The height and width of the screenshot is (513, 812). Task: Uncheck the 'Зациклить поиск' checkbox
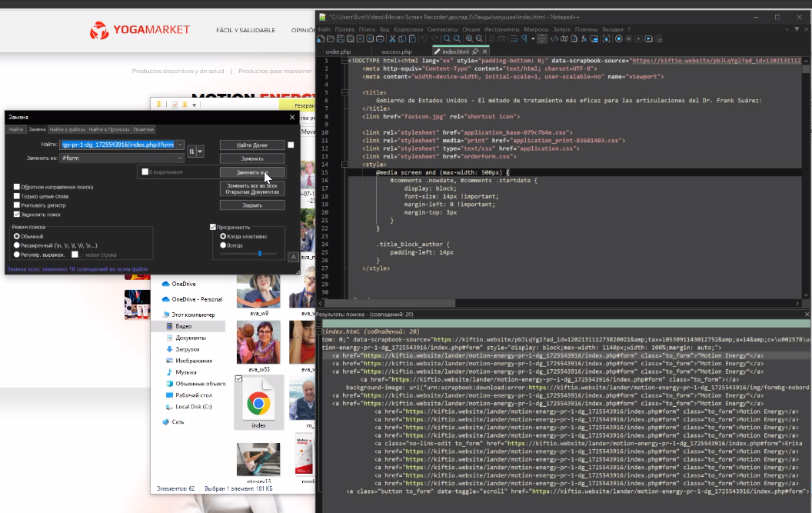[17, 215]
